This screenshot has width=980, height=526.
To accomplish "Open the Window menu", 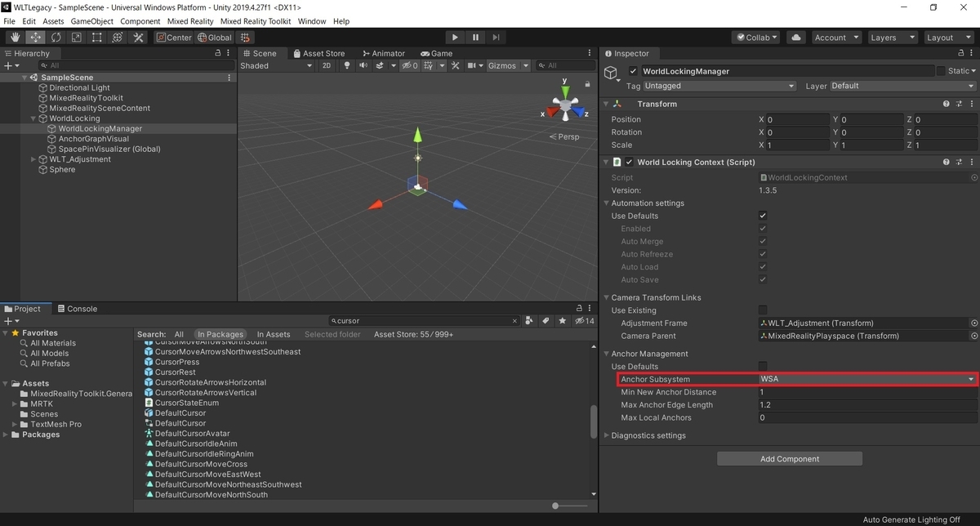I will 312,21.
